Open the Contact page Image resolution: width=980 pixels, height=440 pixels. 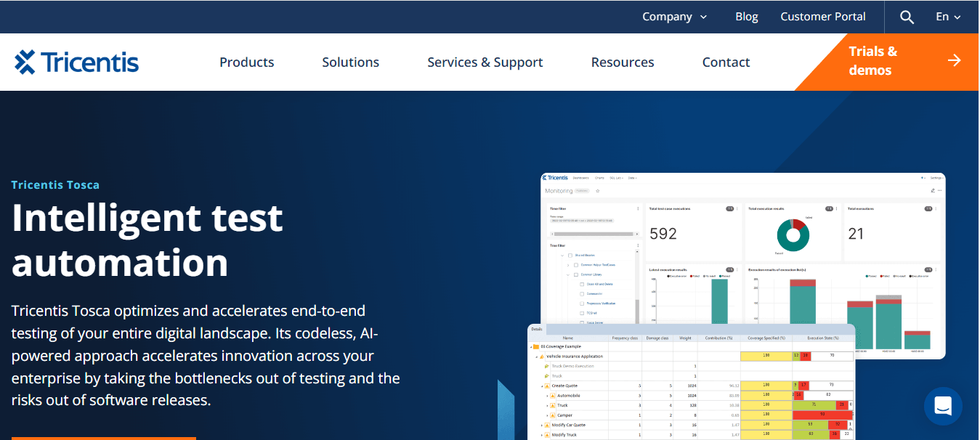click(726, 62)
